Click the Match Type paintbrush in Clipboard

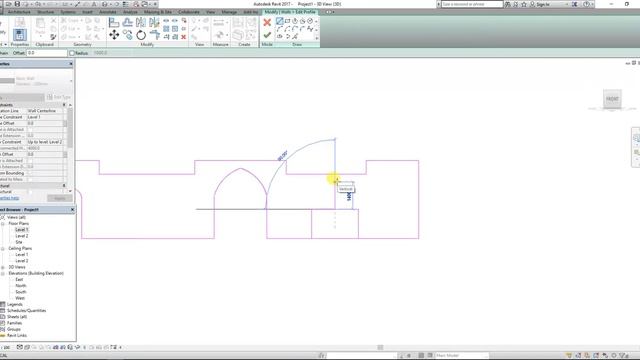coord(53,37)
